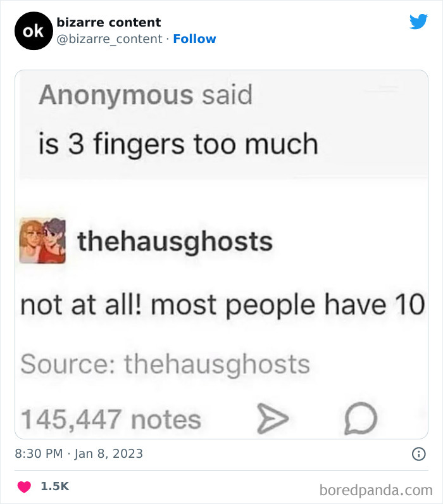443x504 pixels.
Task: Open the tweet info circle icon
Action: tap(418, 454)
